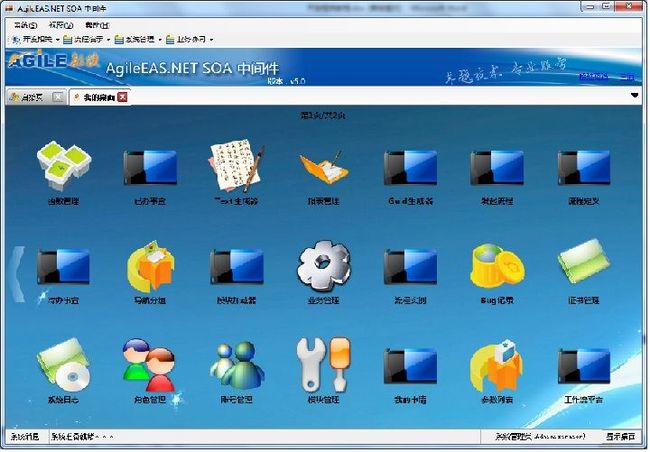Expand the 业务示例 toolbar dropdown
The image size is (650, 452).
click(211, 40)
